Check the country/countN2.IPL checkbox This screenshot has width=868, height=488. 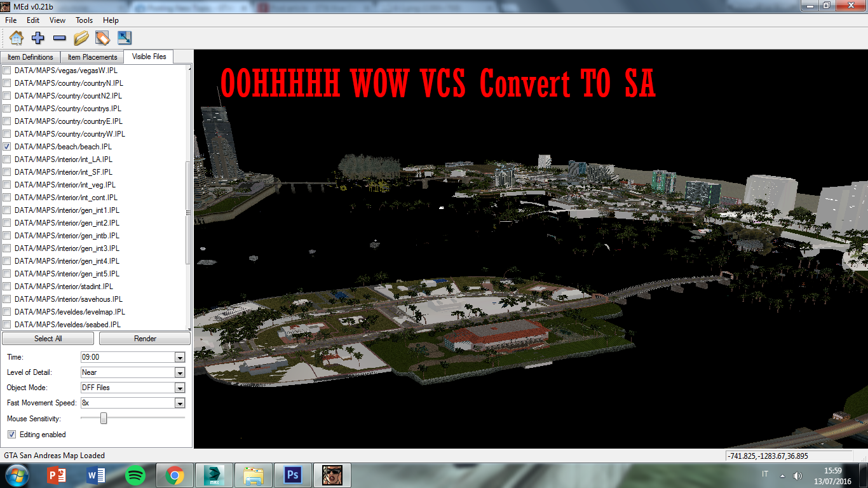click(x=7, y=96)
